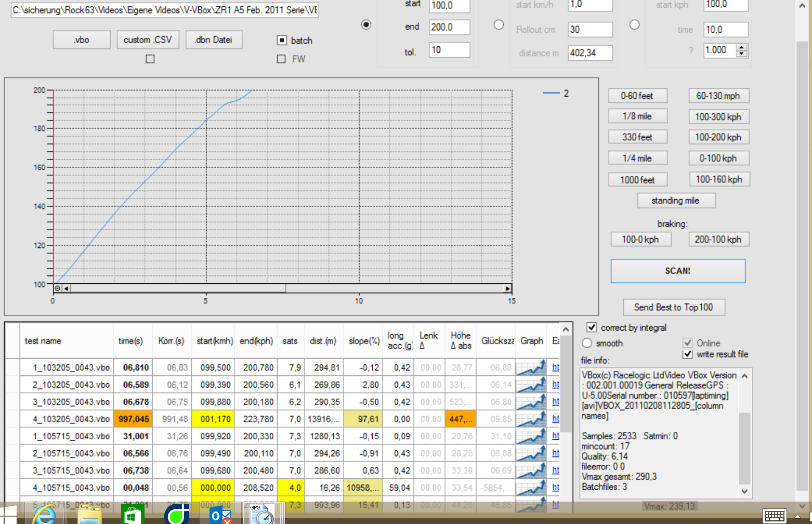Open graph icon for 4_103205_0043.vbo row

[x=531, y=419]
